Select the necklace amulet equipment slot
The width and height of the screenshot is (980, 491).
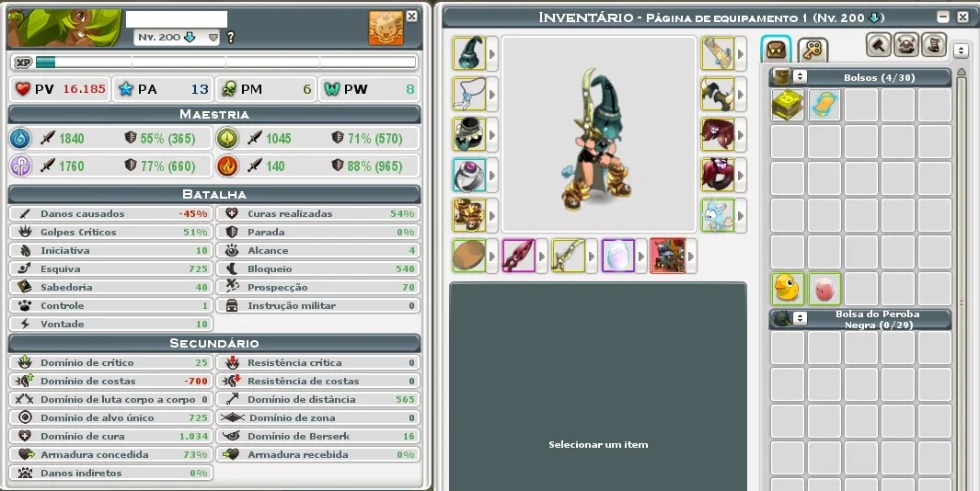[468, 95]
